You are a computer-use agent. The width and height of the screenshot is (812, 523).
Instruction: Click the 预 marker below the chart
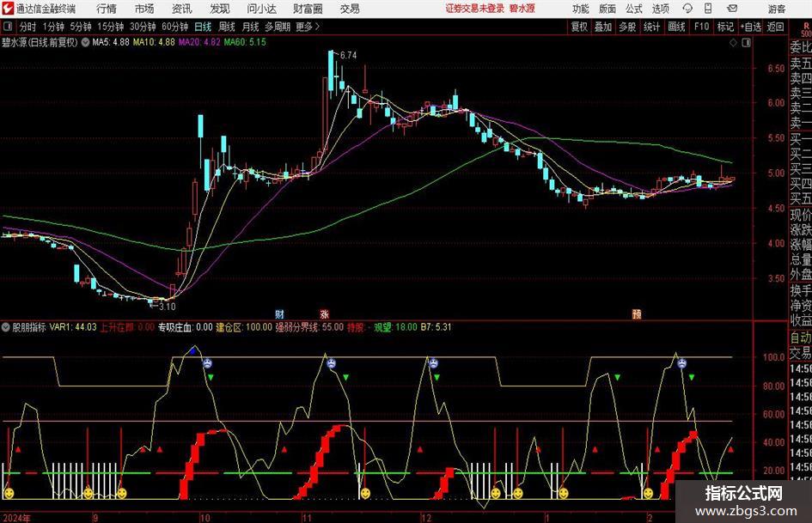click(x=637, y=313)
